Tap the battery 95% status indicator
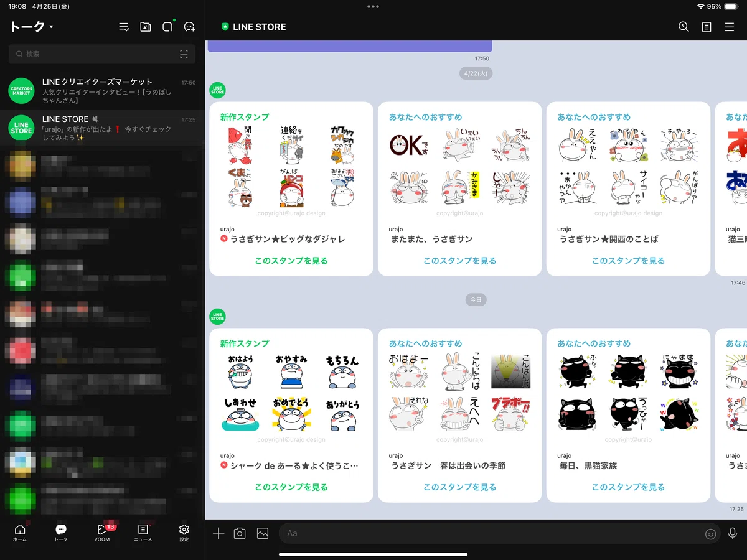This screenshot has width=747, height=560. click(x=722, y=6)
